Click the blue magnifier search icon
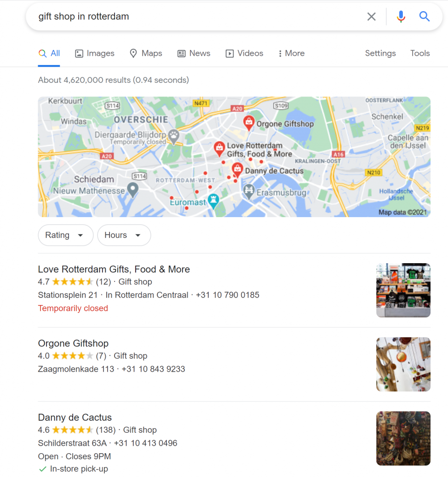Screen dimensions: 448x477 tap(424, 16)
